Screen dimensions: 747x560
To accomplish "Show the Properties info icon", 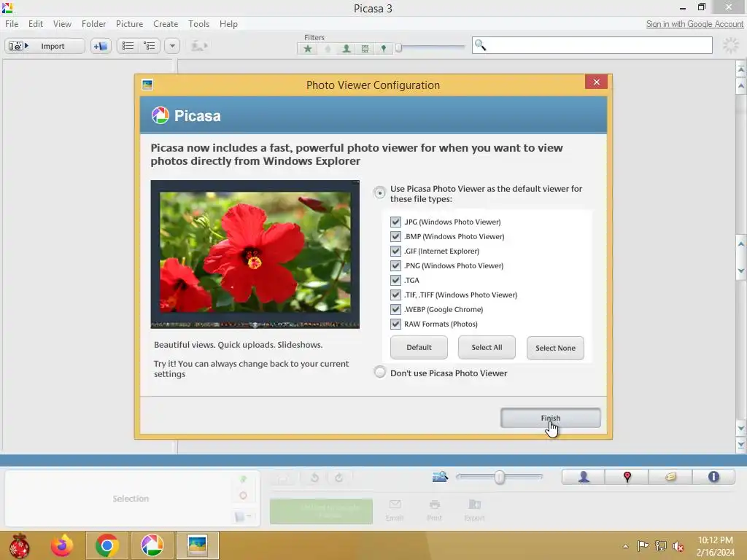I will [x=713, y=477].
